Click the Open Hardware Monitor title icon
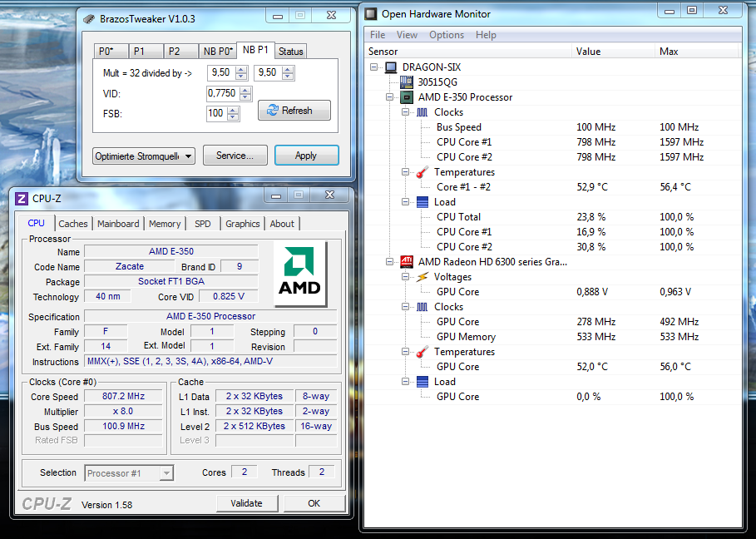 click(371, 14)
